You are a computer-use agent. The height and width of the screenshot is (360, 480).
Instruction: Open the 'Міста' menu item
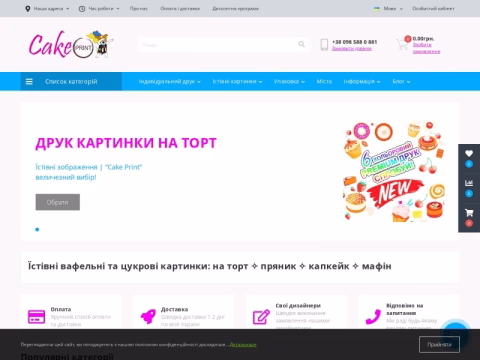324,82
